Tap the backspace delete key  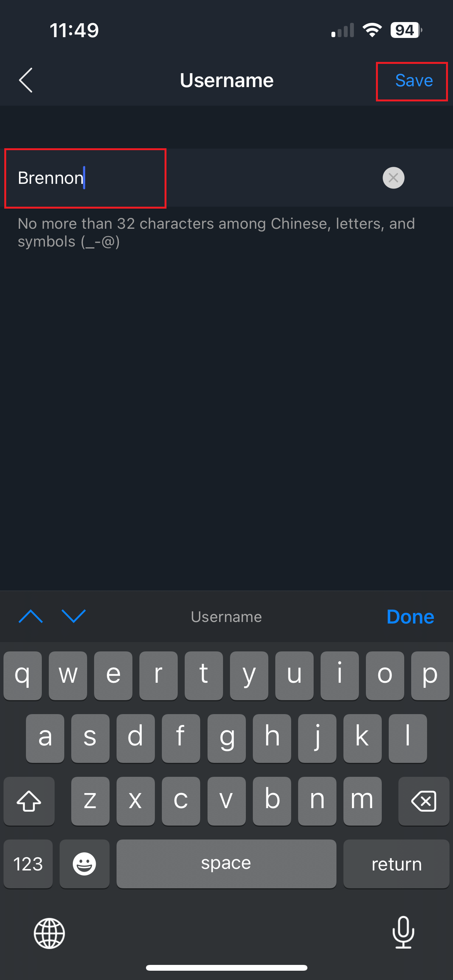[x=424, y=801]
